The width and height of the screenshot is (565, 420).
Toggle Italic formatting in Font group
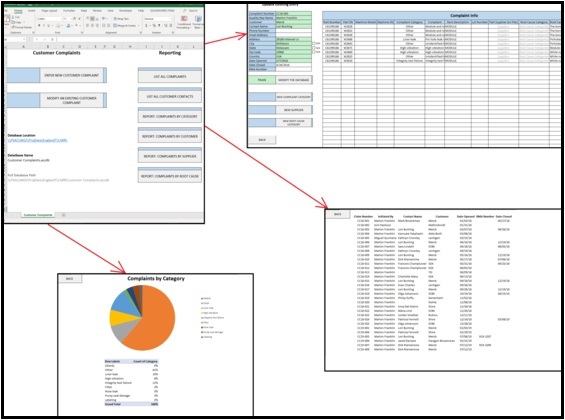(x=44, y=26)
